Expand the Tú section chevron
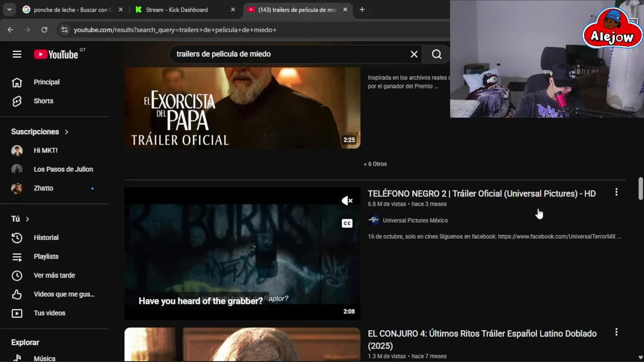This screenshot has width=644, height=362. pyautogui.click(x=27, y=219)
